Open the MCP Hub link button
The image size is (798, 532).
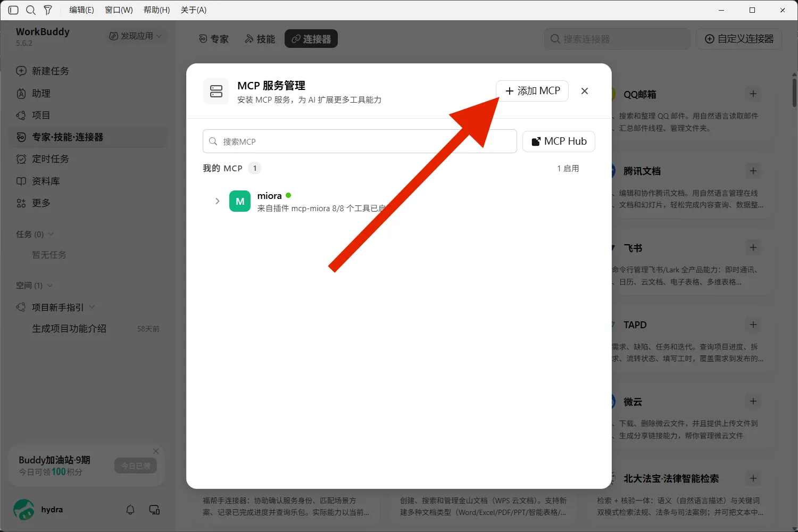point(559,142)
